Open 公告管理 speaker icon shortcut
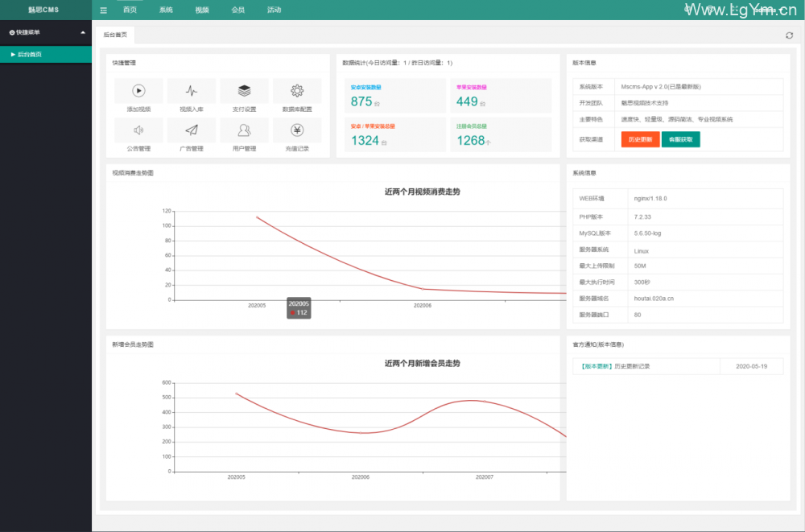 (138, 130)
